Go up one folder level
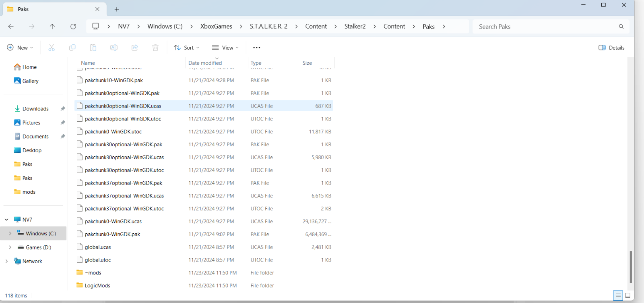The height and width of the screenshot is (303, 644). (x=52, y=27)
